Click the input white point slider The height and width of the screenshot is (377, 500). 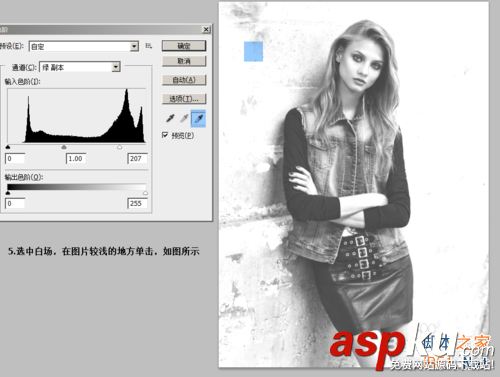coord(120,147)
